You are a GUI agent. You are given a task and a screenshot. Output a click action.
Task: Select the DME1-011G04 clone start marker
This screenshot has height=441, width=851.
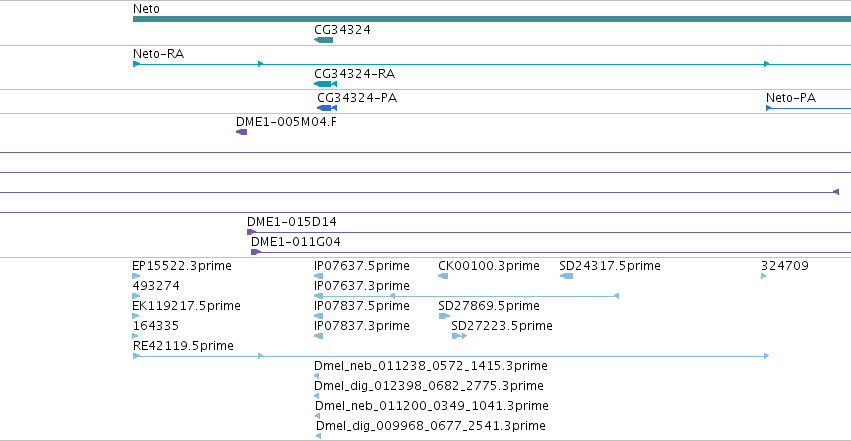pyautogui.click(x=256, y=252)
